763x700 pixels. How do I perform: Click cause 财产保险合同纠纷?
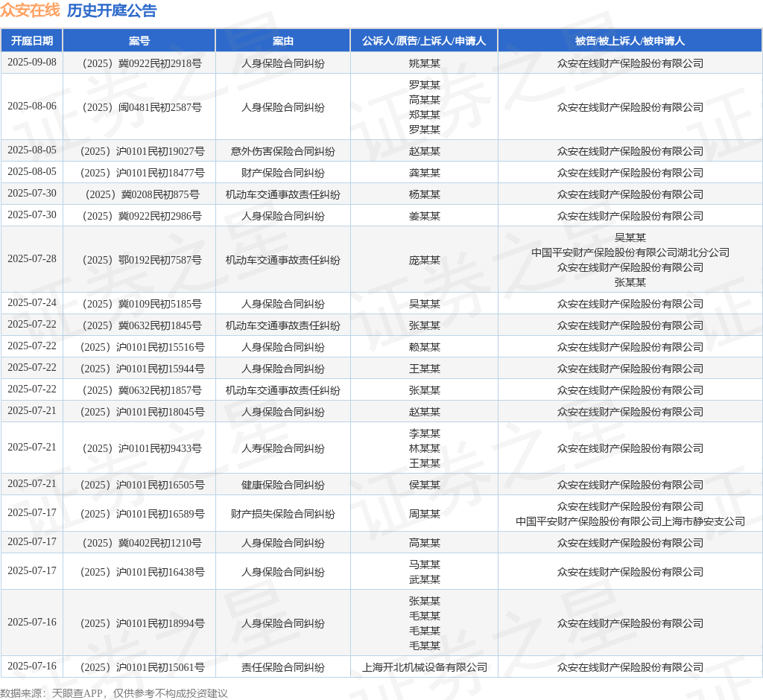click(x=282, y=174)
